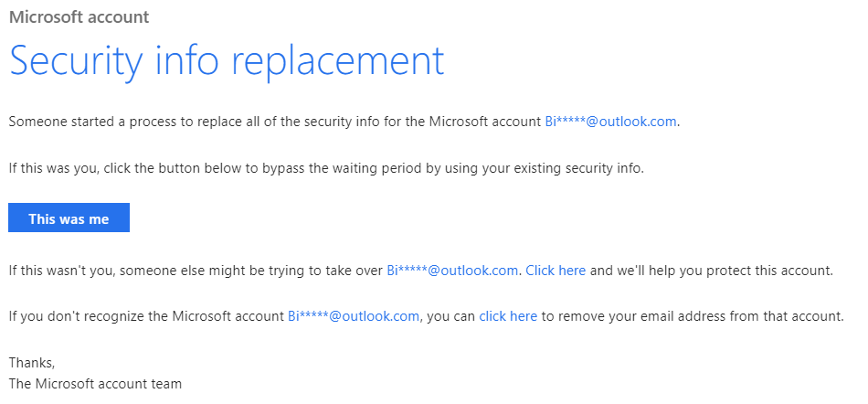Click the "Microsoft account" header text
Viewport: 868px width, 404px height.
tap(79, 16)
